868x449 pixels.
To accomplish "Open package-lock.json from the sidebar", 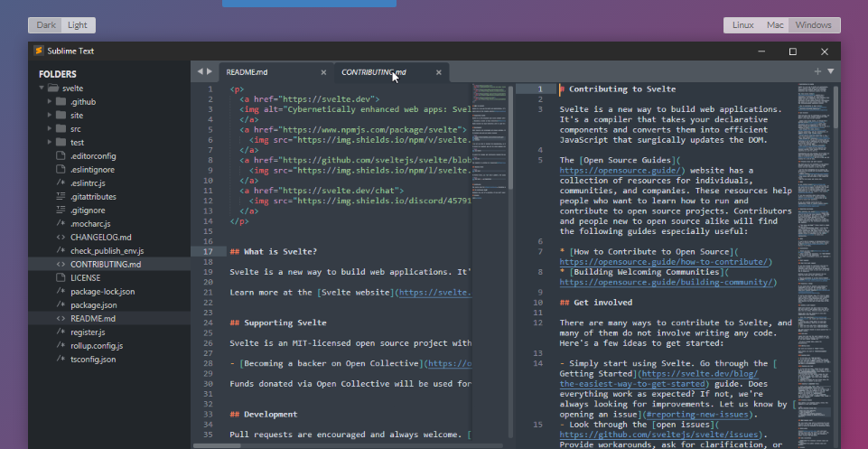I will [102, 292].
